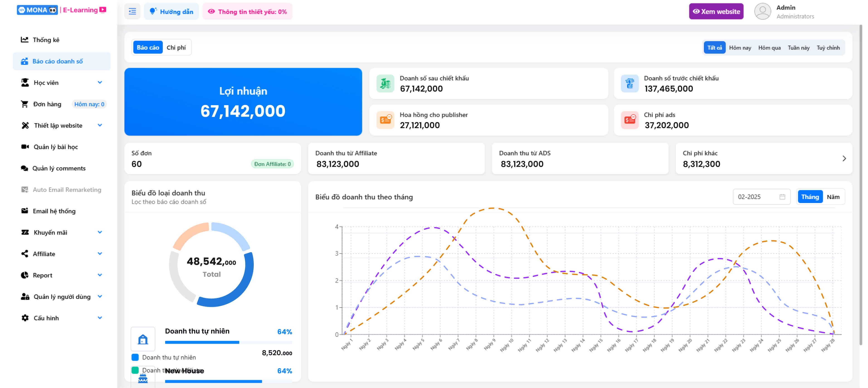868x388 pixels.
Task: Click the Đơn hàng shopping cart icon
Action: (x=24, y=104)
